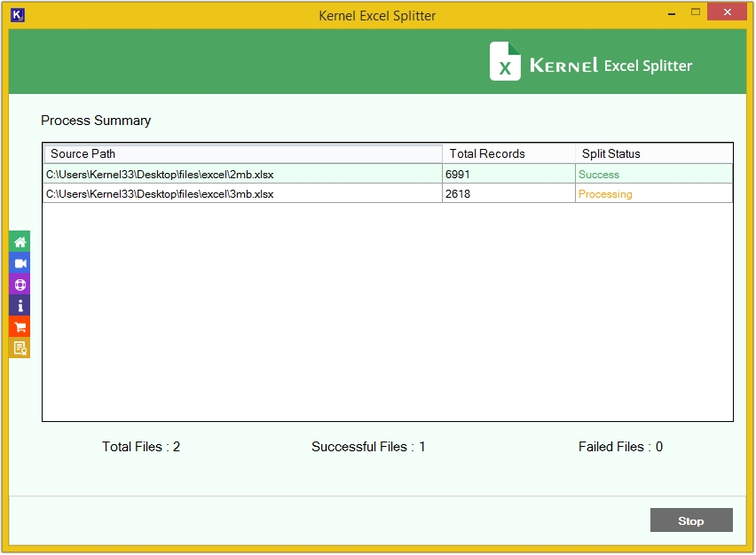Click the Failed Files counter
The image size is (756, 555).
pyautogui.click(x=620, y=447)
